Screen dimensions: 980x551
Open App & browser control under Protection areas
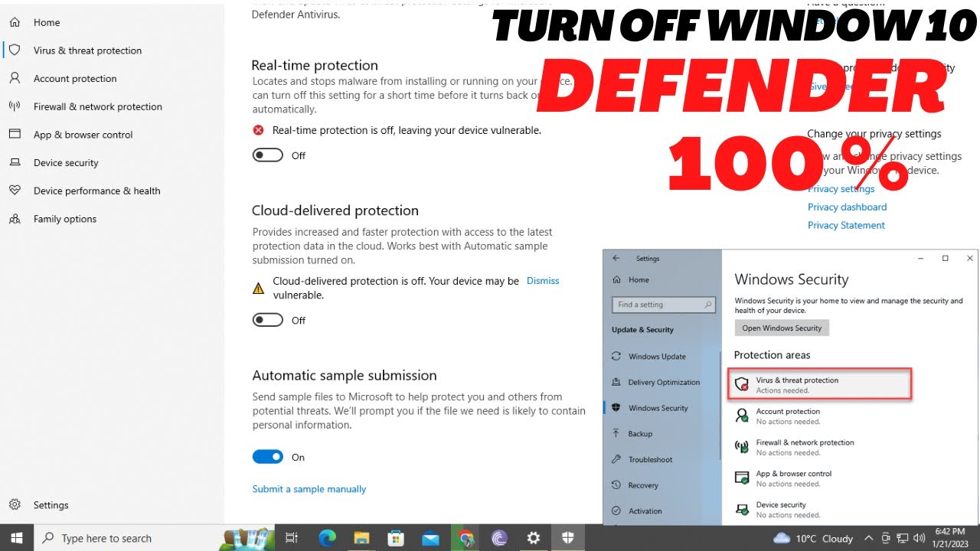click(x=783, y=478)
